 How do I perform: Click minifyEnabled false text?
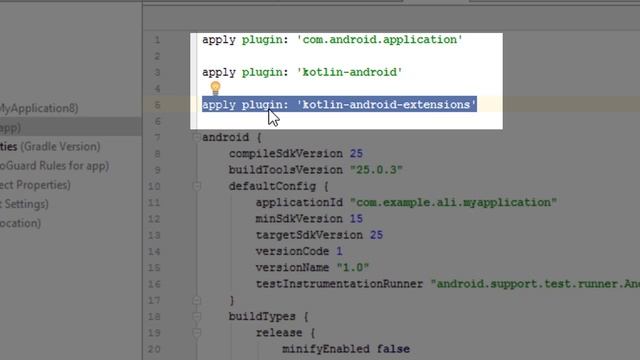tap(346, 349)
